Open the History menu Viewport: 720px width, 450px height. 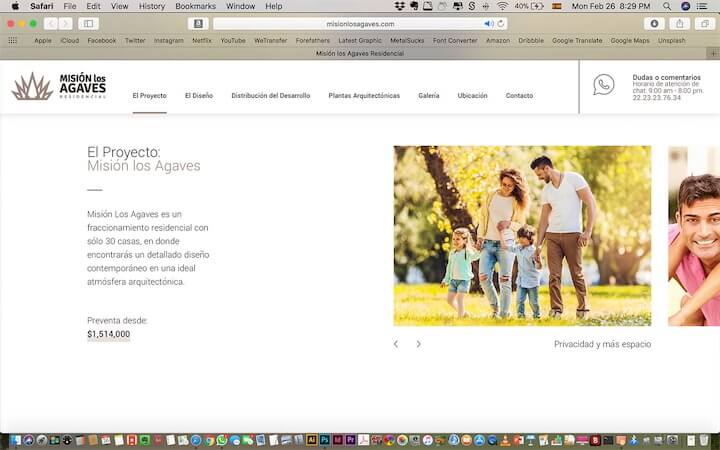tap(152, 6)
